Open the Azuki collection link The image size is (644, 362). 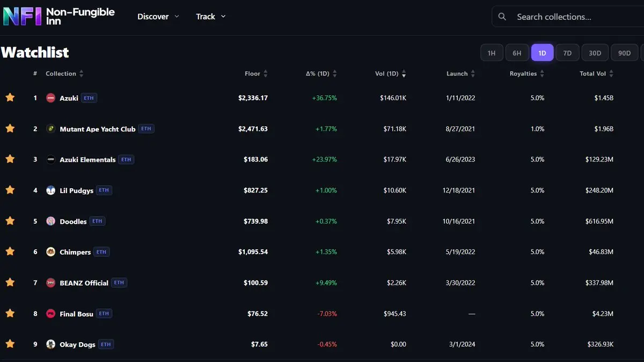69,98
